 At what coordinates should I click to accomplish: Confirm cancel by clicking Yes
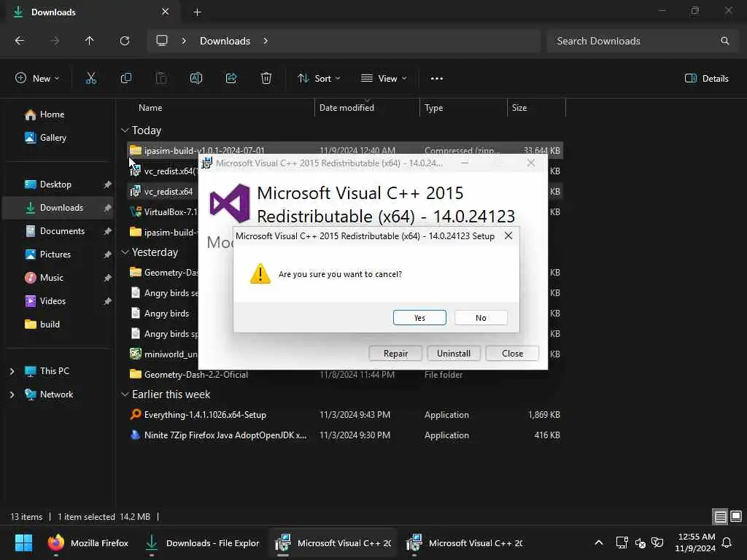(419, 318)
